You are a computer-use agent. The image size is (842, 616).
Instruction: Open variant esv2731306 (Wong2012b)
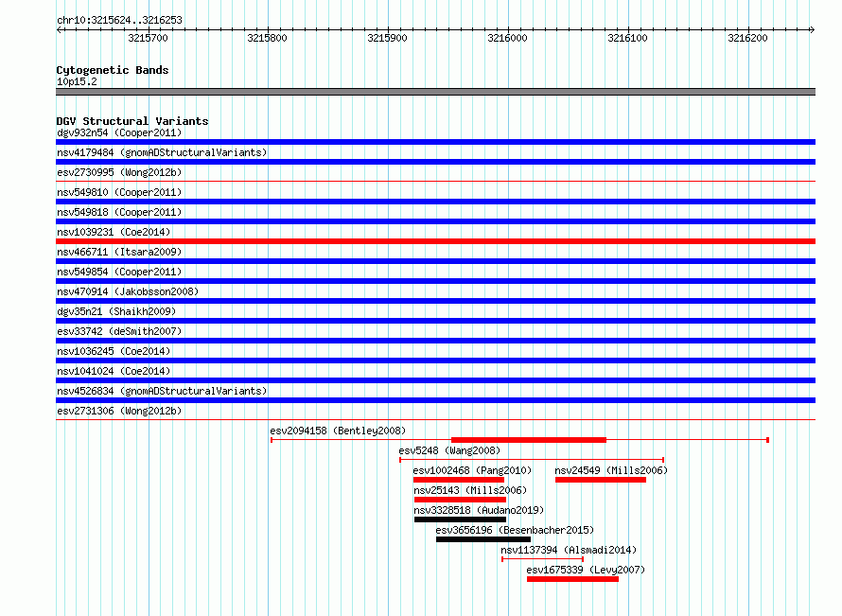point(119,411)
